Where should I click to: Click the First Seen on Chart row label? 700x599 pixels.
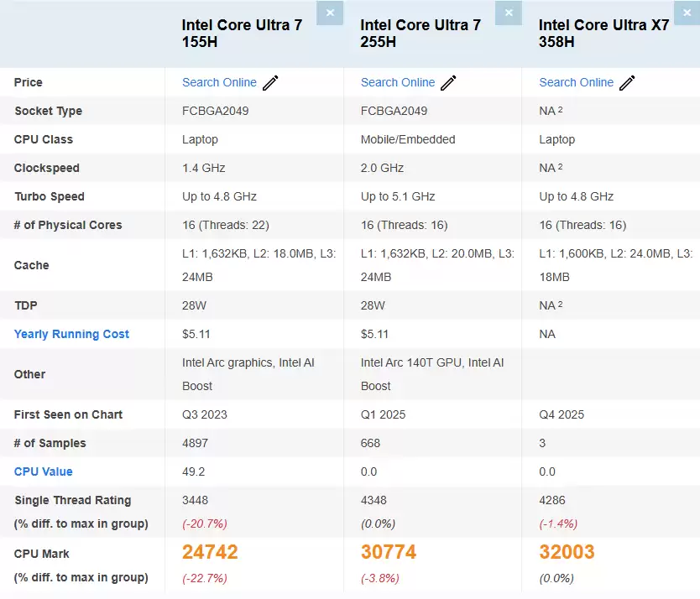[68, 414]
